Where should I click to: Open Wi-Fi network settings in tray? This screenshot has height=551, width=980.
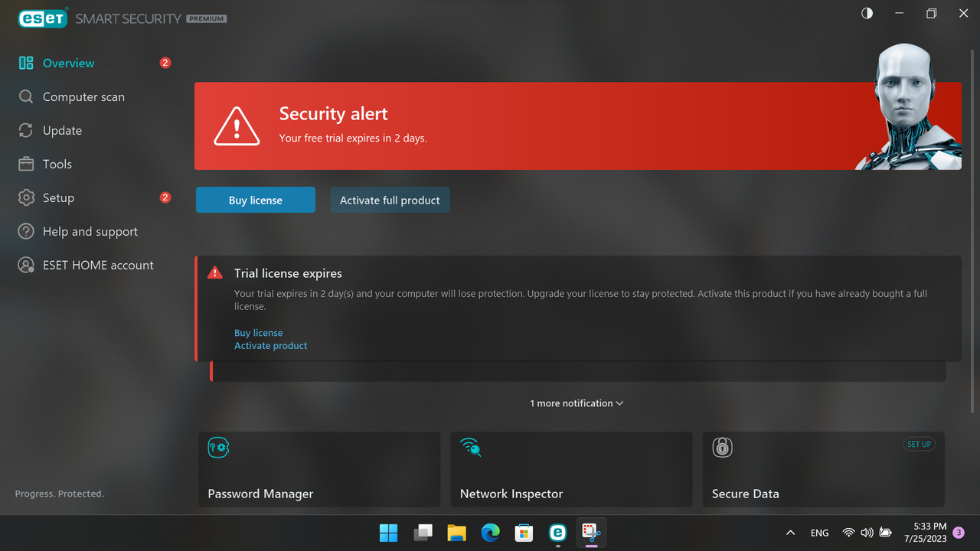pyautogui.click(x=848, y=533)
